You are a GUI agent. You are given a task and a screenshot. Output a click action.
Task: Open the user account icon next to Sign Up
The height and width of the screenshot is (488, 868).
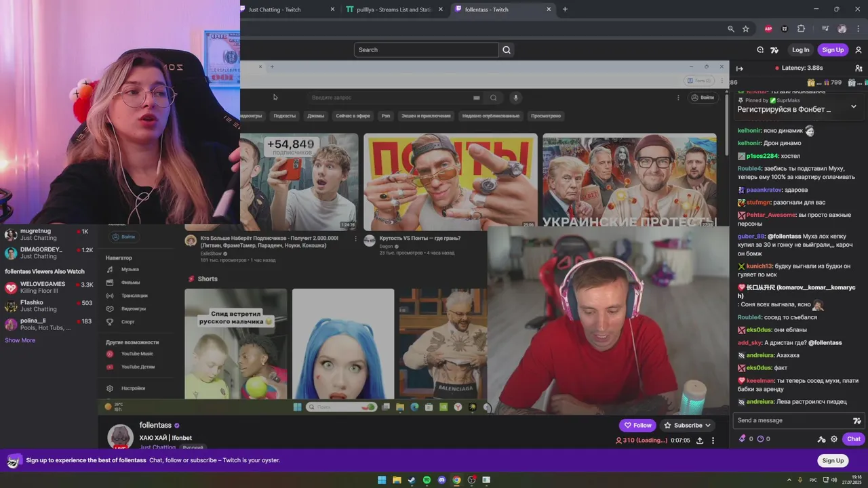[x=859, y=50]
